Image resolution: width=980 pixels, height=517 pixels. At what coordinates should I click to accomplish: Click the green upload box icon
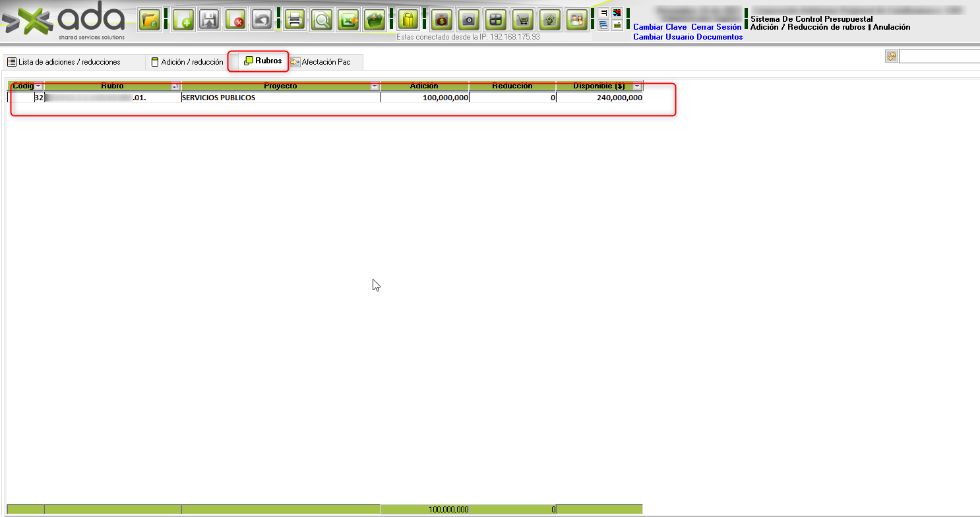tap(375, 20)
